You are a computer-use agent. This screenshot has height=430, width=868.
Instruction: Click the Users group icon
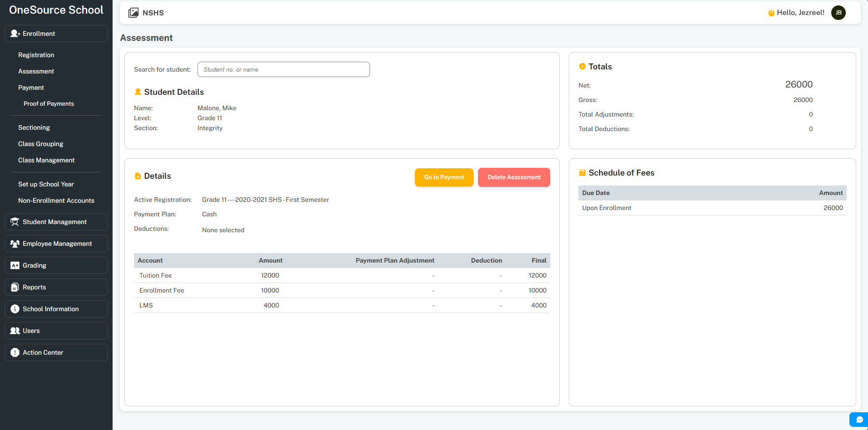tap(15, 331)
